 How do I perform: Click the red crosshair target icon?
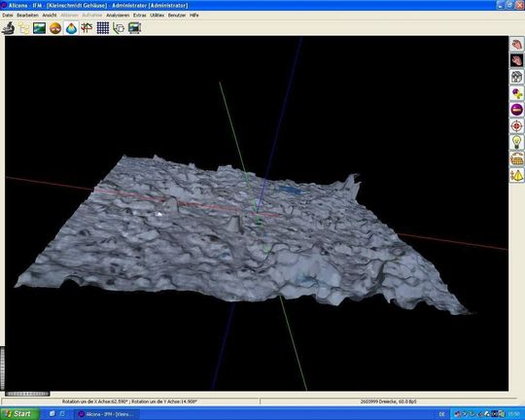tap(516, 126)
